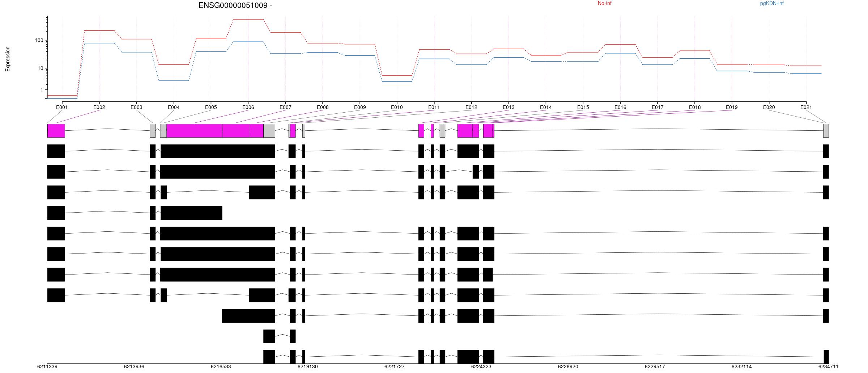Image resolution: width=868 pixels, height=373 pixels.
Task: Click exon label E020
Action: [769, 107]
